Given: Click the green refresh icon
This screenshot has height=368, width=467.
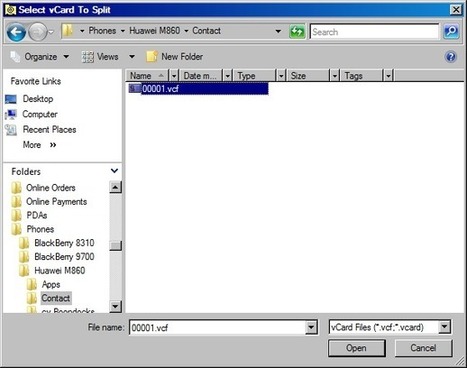Looking at the screenshot, I should click(x=297, y=32).
